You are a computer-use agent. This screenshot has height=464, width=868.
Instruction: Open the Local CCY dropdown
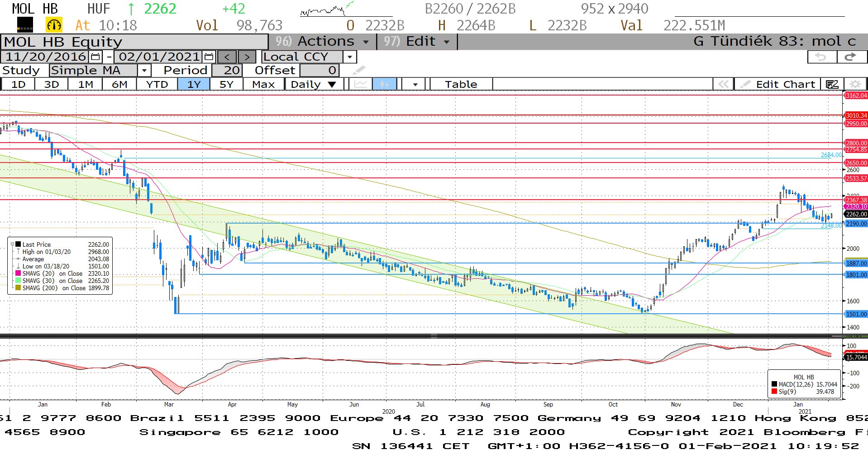point(349,57)
